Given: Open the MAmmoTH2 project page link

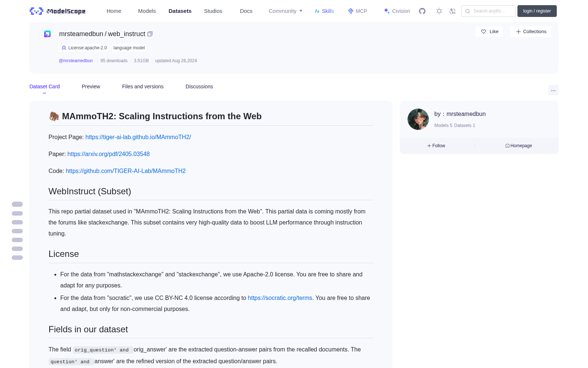Looking at the screenshot, I should point(138,137).
